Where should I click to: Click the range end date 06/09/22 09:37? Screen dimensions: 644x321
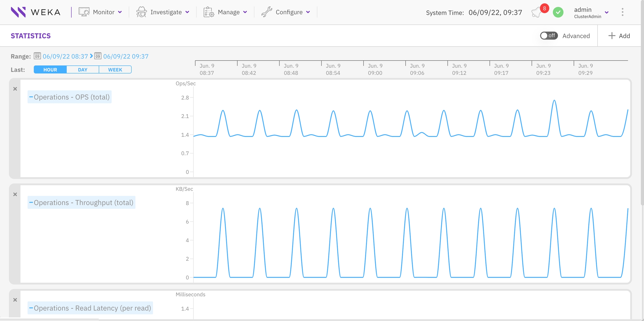(x=126, y=57)
